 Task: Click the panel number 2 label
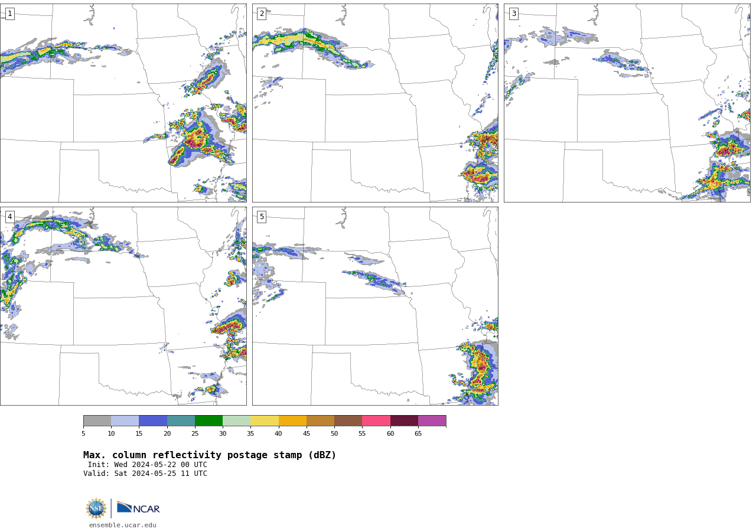pyautogui.click(x=262, y=14)
